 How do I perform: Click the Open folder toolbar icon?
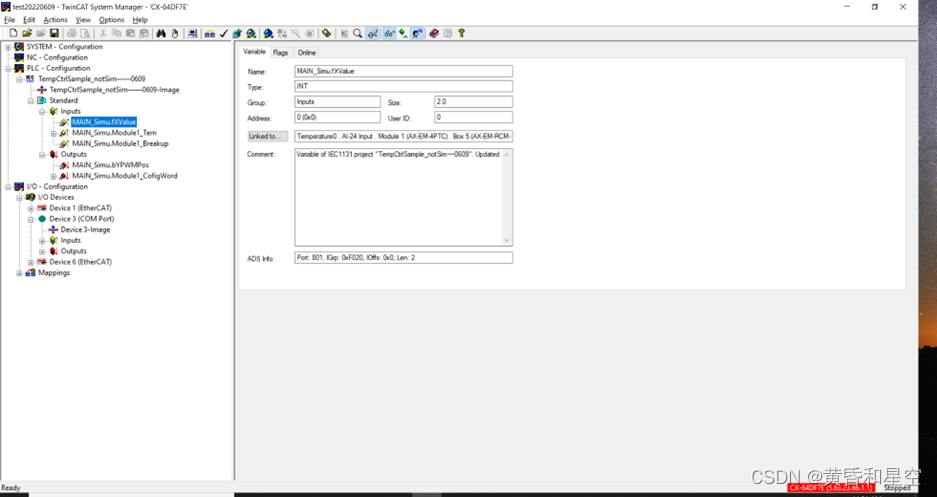(x=27, y=33)
